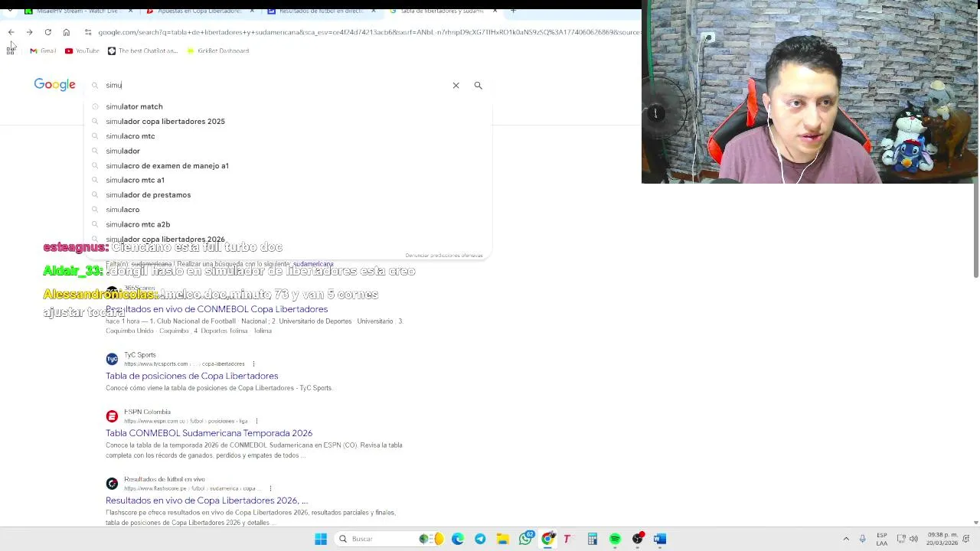This screenshot has height=551, width=980.
Task: Open Tabla de posiciones de Copa Libertadores result
Action: pos(191,376)
